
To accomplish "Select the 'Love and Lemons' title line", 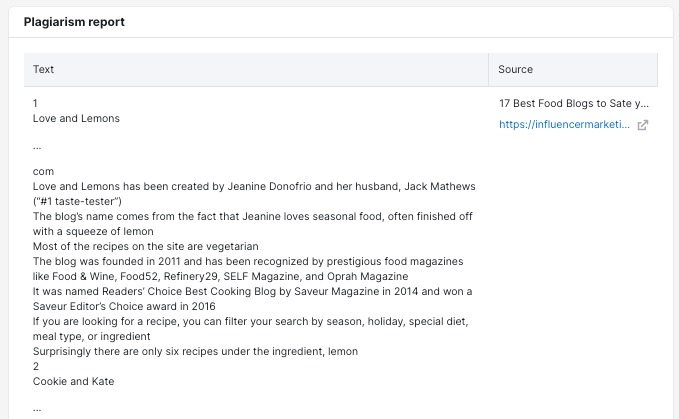I will pos(76,119).
